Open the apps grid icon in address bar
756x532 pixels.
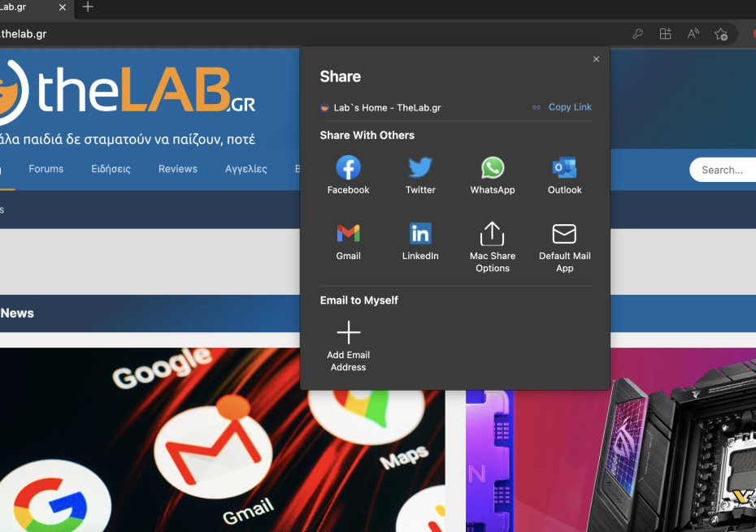[665, 34]
